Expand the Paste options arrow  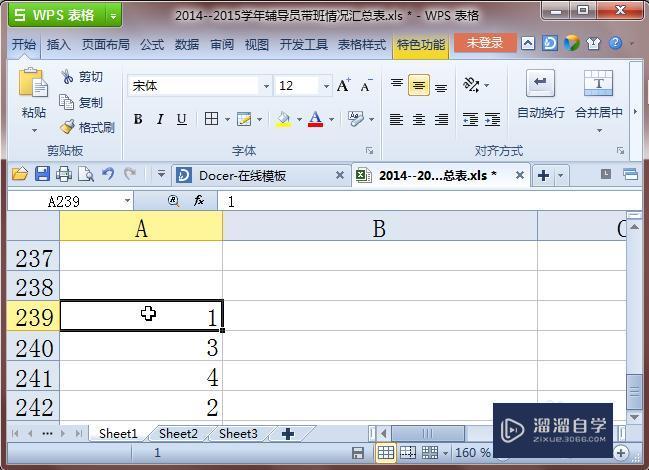click(x=34, y=131)
